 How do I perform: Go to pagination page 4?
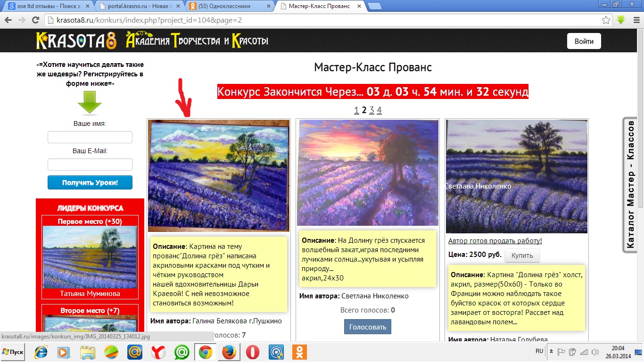(x=379, y=110)
